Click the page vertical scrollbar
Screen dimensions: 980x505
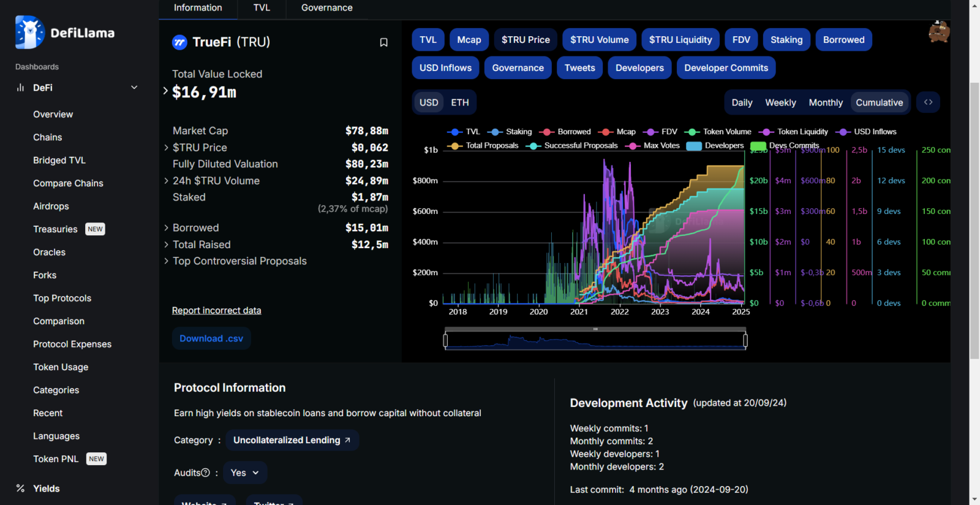(974, 221)
